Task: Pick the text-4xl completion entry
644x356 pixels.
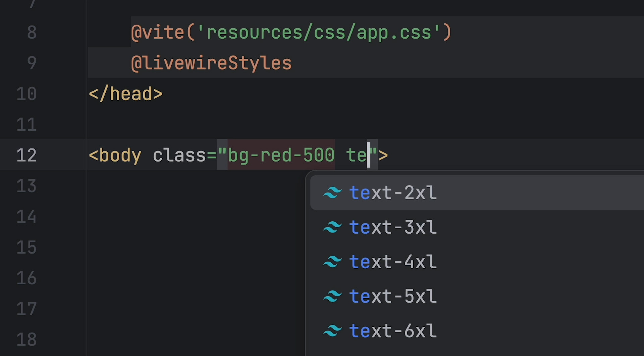Action: [x=477, y=262]
